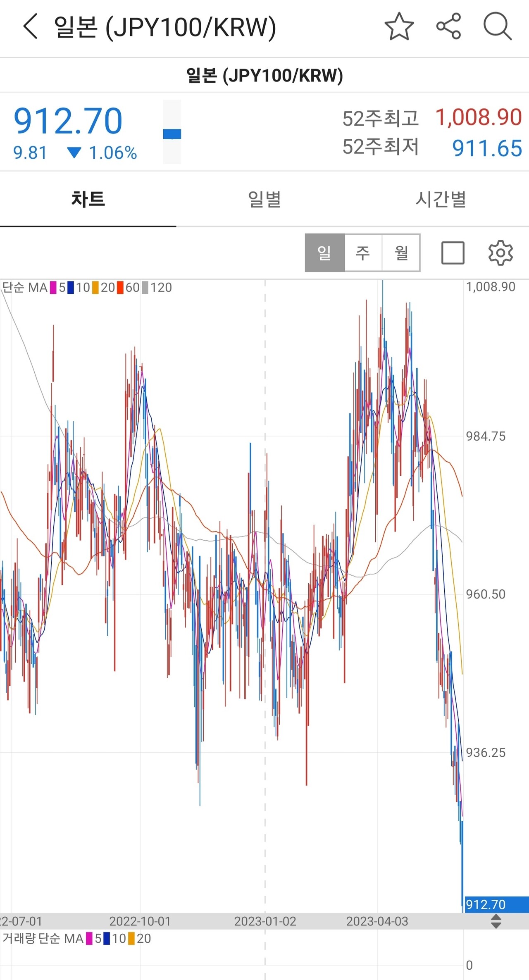Open search with magnifier icon
This screenshot has height=980, width=529.
coord(498,26)
